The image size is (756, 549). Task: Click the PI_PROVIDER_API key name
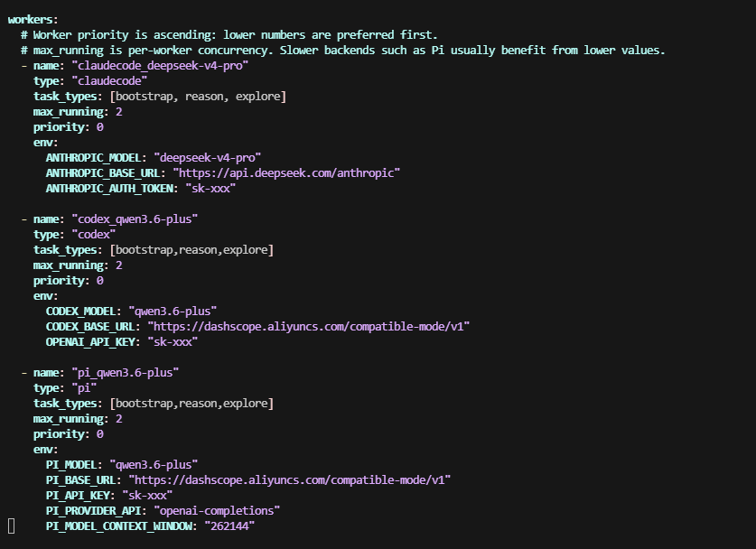click(x=93, y=511)
